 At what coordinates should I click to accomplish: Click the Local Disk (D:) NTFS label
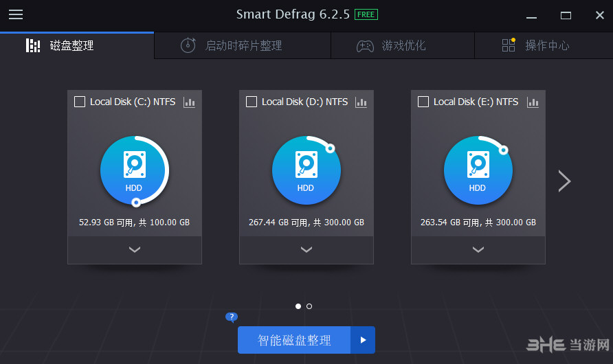pyautogui.click(x=304, y=102)
